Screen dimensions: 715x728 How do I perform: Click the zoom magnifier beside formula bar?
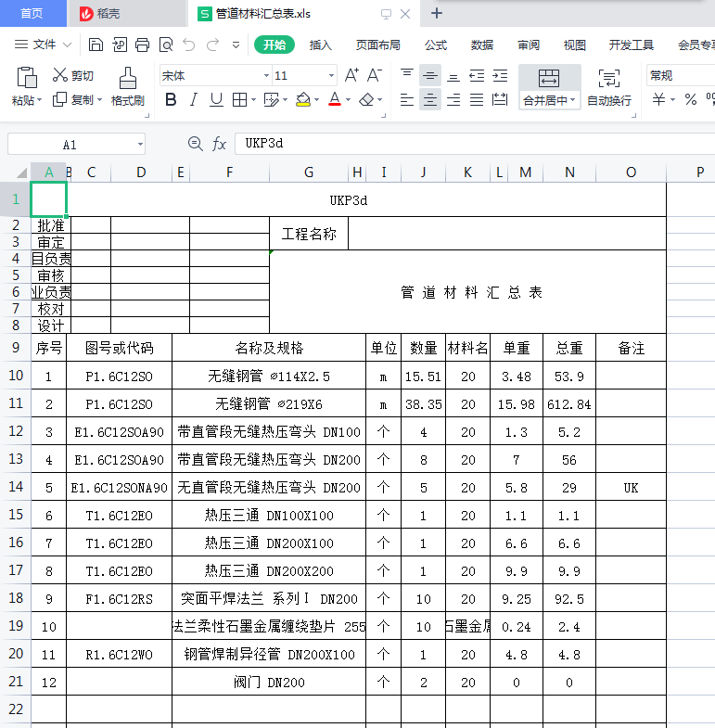[x=195, y=144]
